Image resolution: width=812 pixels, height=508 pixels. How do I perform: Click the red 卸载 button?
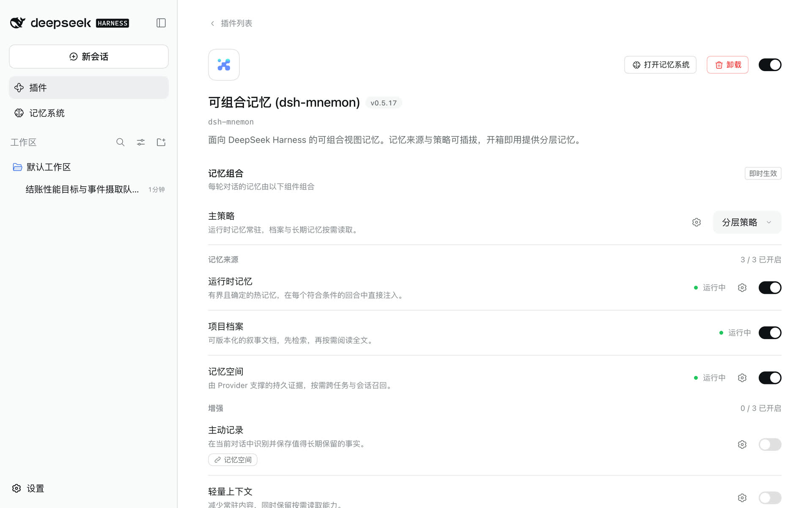727,65
